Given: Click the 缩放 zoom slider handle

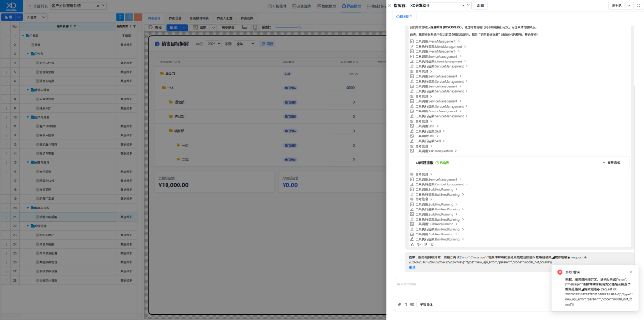Looking at the screenshot, I should point(299,28).
